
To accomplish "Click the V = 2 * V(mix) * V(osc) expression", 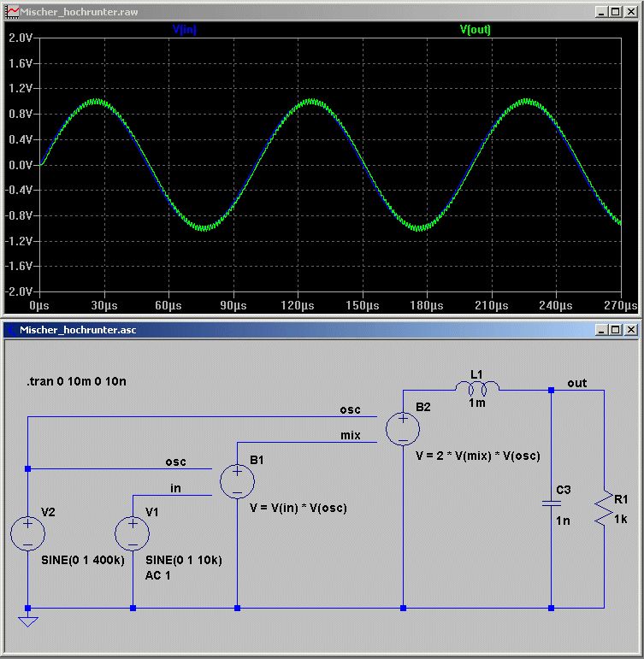I will click(478, 456).
